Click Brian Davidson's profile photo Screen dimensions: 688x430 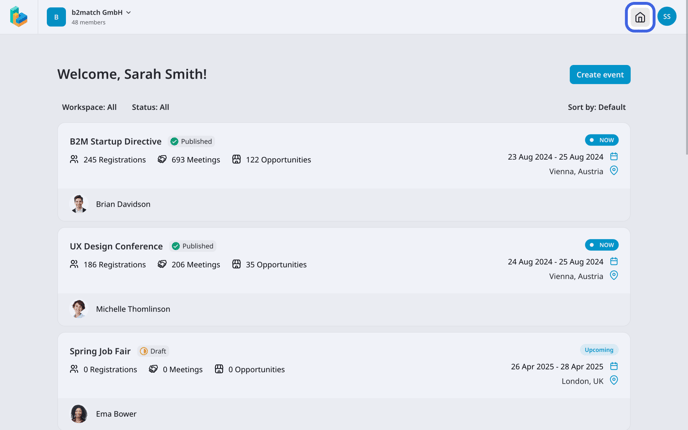click(79, 204)
